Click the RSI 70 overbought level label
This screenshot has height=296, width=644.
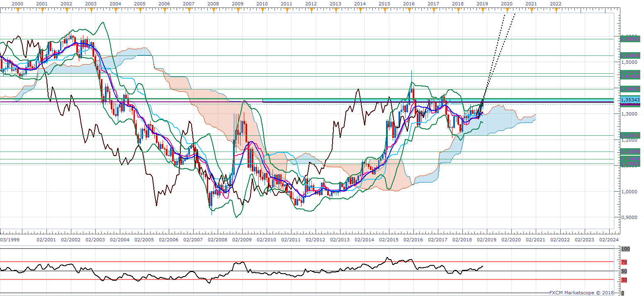624,262
